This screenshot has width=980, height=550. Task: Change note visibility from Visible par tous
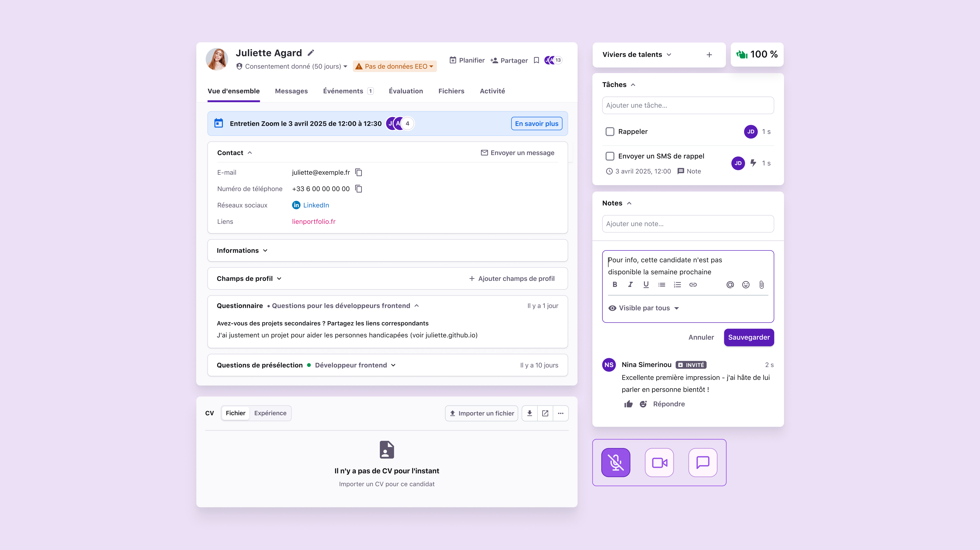(644, 308)
